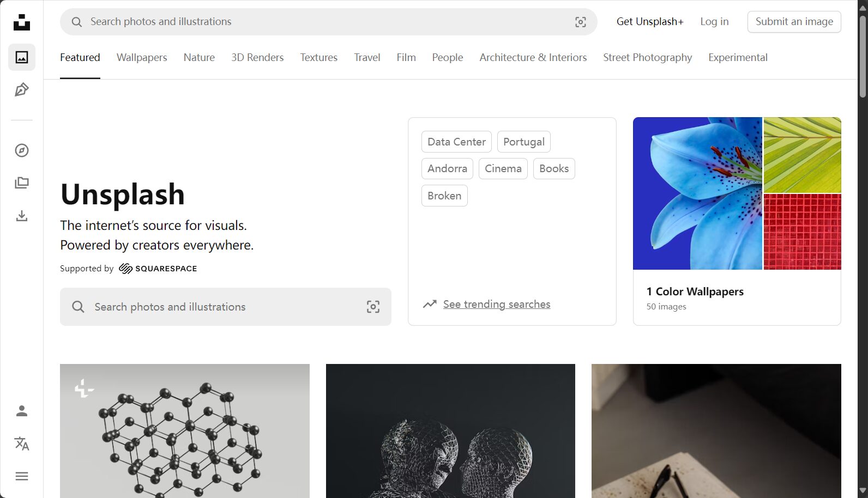Screen dimensions: 868x498
Task: Click the scrollbar down arrow
Action: (x=863, y=491)
